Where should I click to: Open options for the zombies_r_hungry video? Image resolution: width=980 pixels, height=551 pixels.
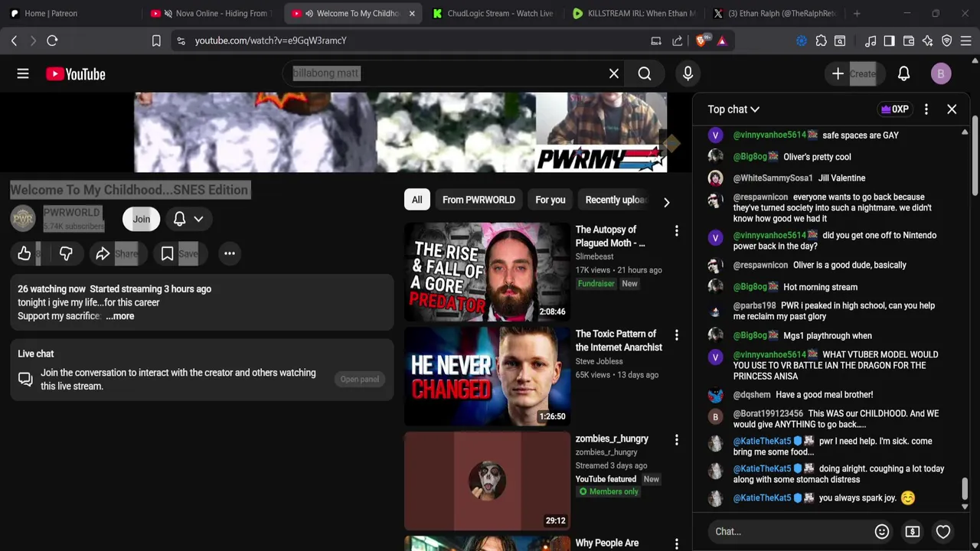pyautogui.click(x=676, y=440)
